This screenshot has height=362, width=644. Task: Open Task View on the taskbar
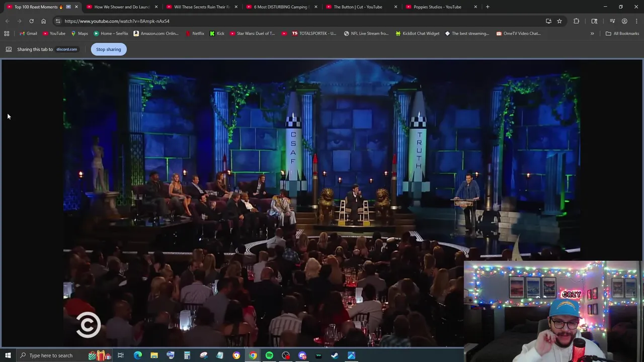[121, 355]
